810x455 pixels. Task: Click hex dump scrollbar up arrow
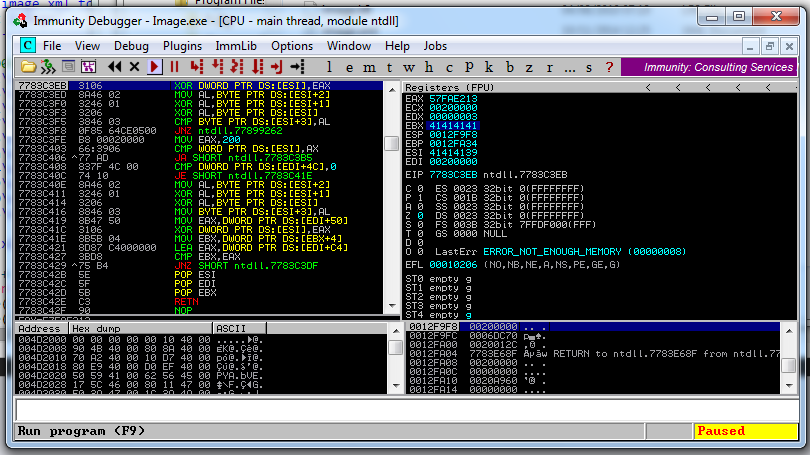pyautogui.click(x=396, y=331)
